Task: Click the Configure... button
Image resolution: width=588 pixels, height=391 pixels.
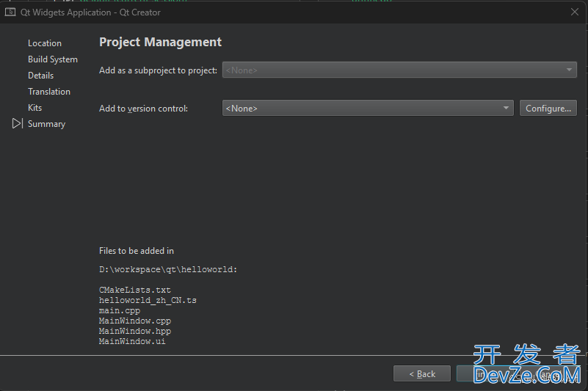Action: click(x=548, y=108)
